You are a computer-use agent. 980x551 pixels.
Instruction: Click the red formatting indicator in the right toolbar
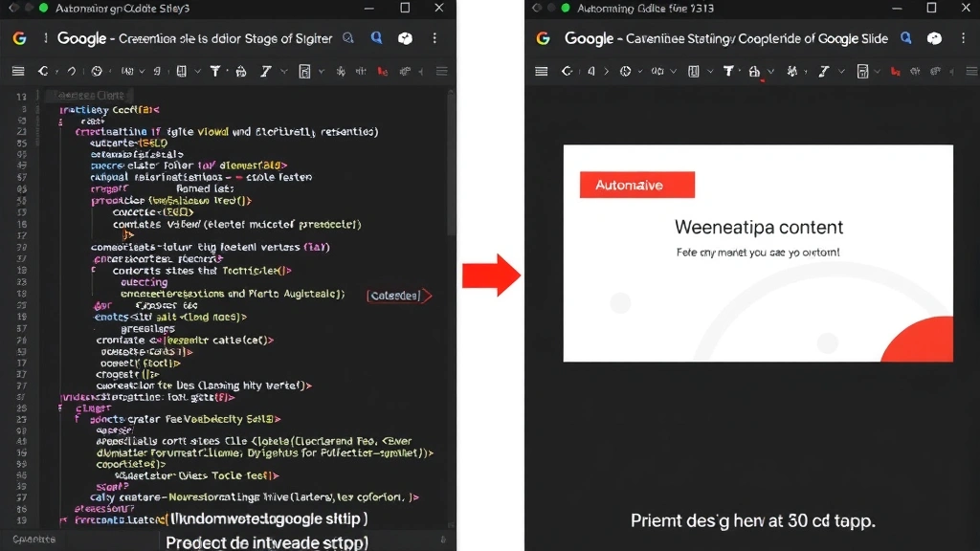tap(895, 71)
